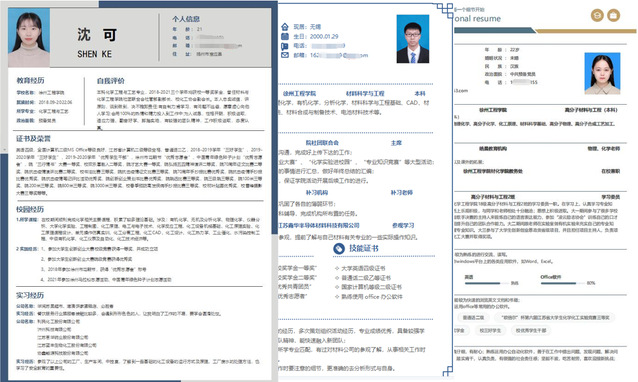The image size is (638, 382).
Task: Select the male portrait photo in the middle resume
Action: coord(413,39)
